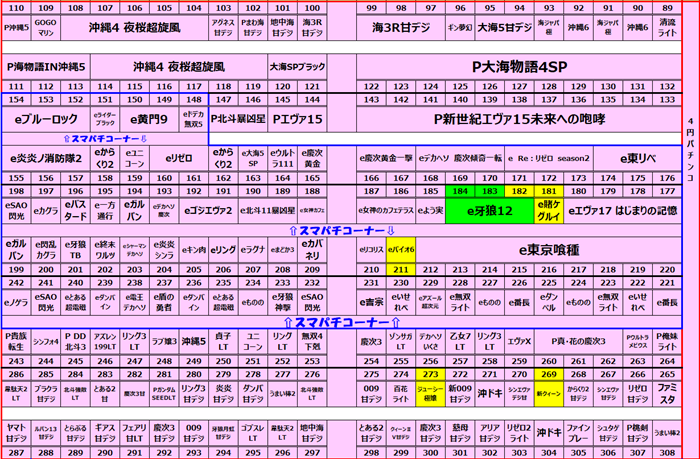
Task: Select the e東京喰種 machine block
Action: click(549, 250)
